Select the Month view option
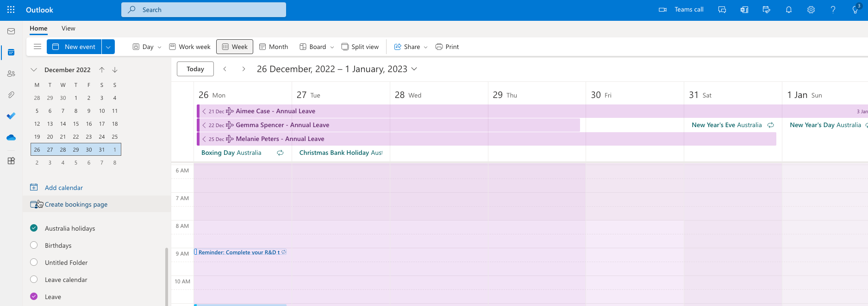 tap(274, 47)
